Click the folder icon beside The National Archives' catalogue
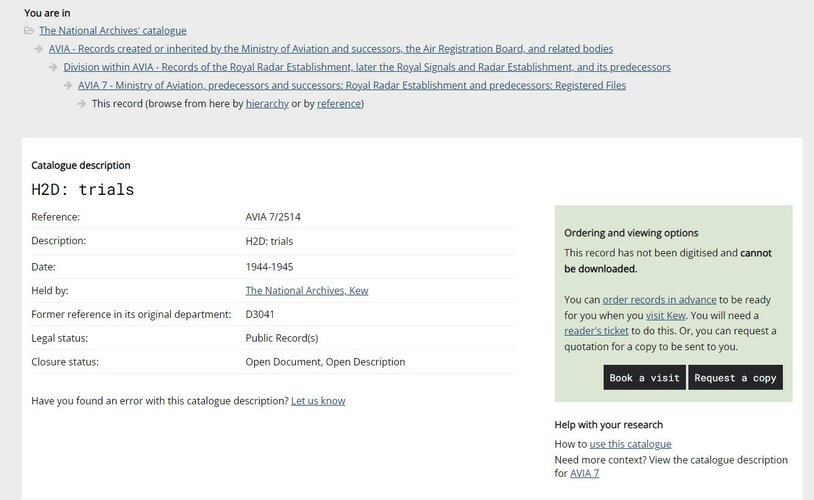 (29, 31)
